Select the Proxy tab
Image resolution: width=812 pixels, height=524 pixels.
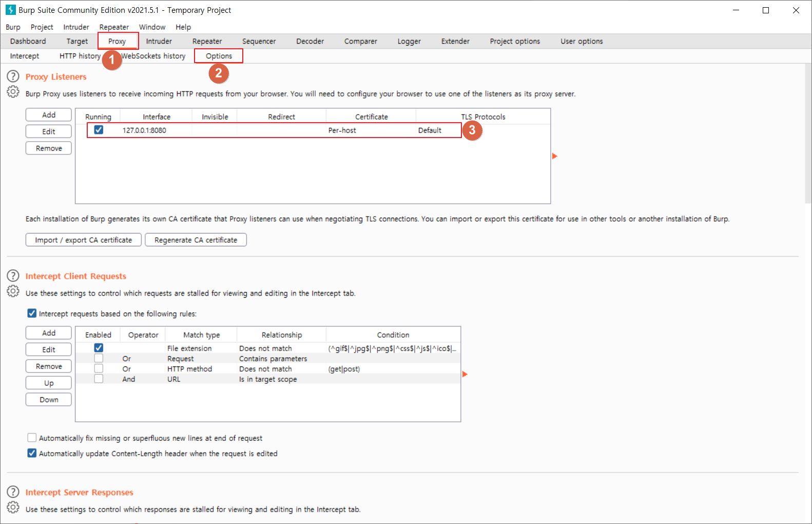(x=117, y=41)
